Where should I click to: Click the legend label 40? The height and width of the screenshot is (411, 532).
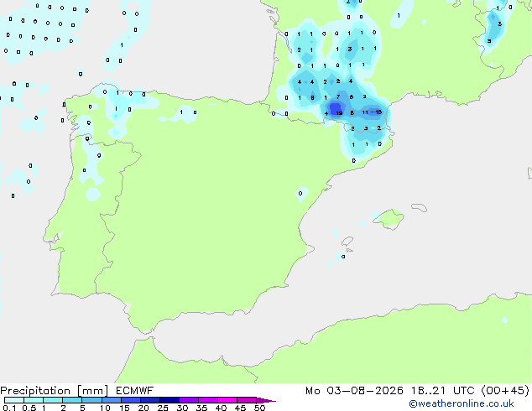click(x=221, y=408)
